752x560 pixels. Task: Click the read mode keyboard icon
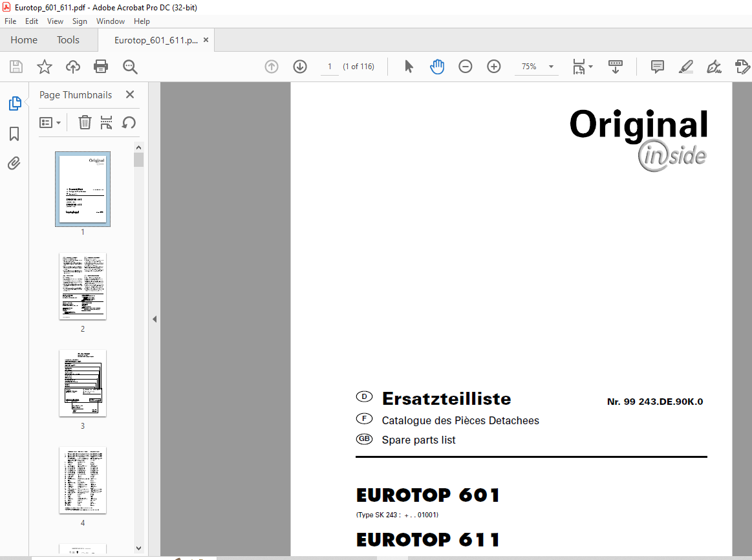click(x=616, y=67)
